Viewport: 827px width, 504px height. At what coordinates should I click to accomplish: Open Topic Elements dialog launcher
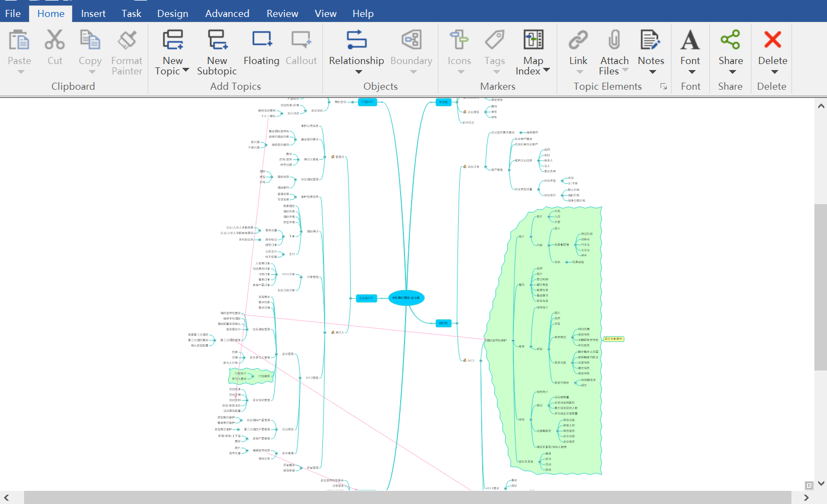tap(663, 86)
